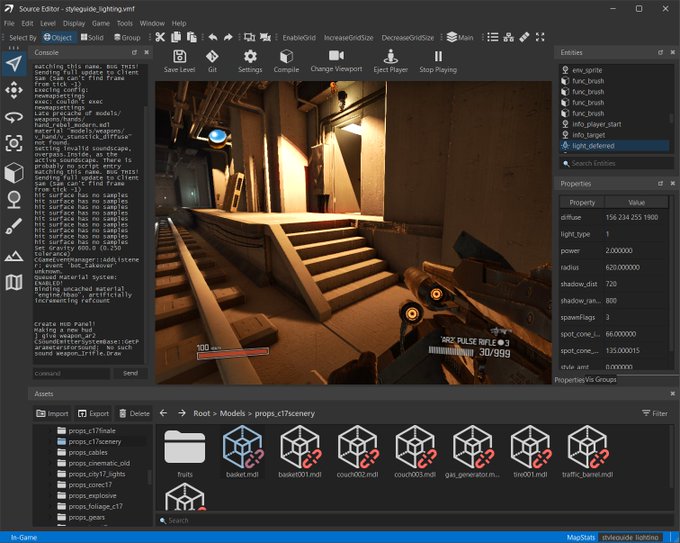Select the camera focus tool in left sidebar
Image resolution: width=680 pixels, height=543 pixels.
pos(14,143)
